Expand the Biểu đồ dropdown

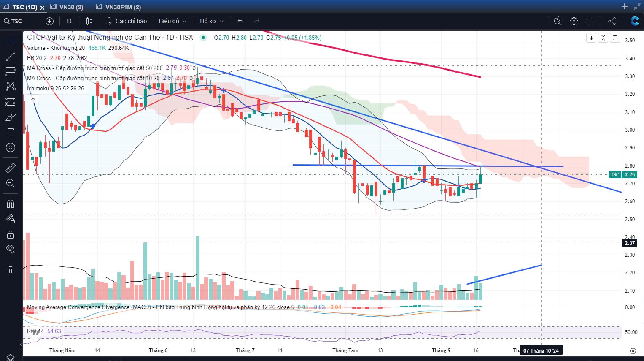coord(172,21)
